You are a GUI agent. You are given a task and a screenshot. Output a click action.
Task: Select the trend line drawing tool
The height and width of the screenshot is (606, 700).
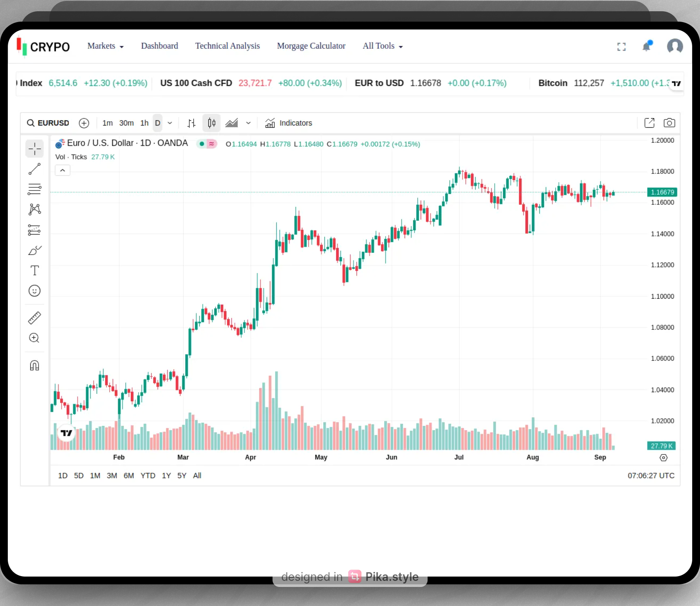point(35,169)
